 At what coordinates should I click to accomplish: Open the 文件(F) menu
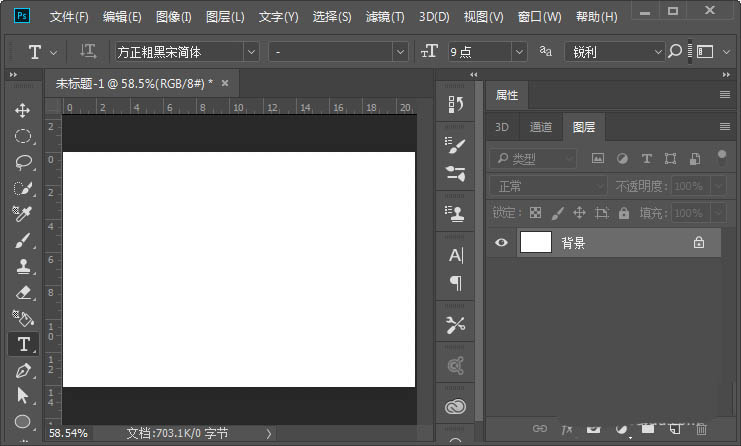tap(69, 17)
